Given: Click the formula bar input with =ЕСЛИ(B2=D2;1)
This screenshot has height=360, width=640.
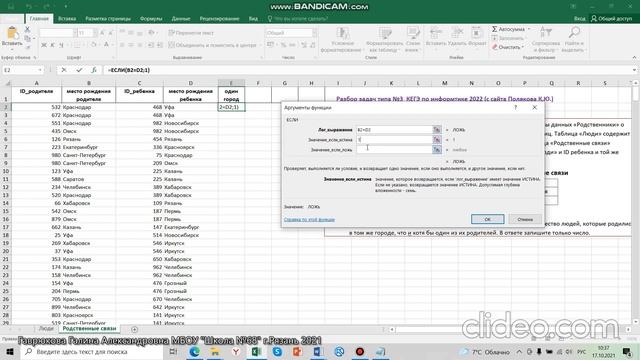Looking at the screenshot, I should coord(366,70).
